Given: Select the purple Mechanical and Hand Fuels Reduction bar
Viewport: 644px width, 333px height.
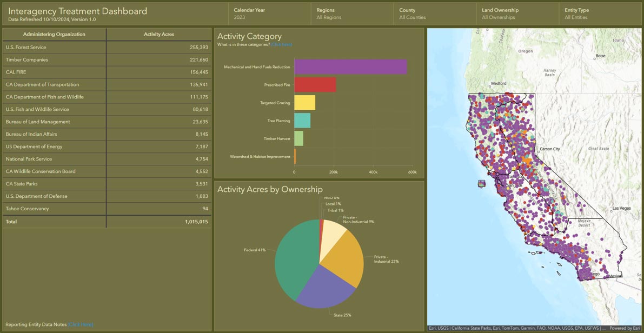Looking at the screenshot, I should click(x=350, y=67).
